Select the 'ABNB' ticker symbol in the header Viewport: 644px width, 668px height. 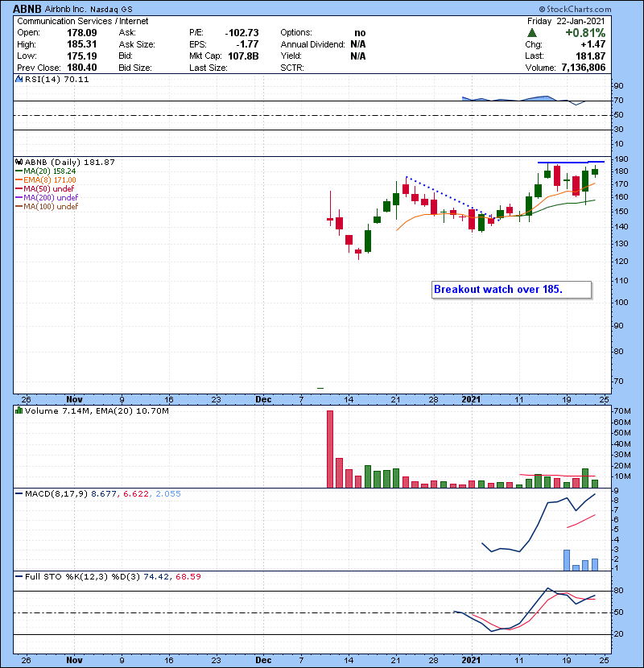27,9
